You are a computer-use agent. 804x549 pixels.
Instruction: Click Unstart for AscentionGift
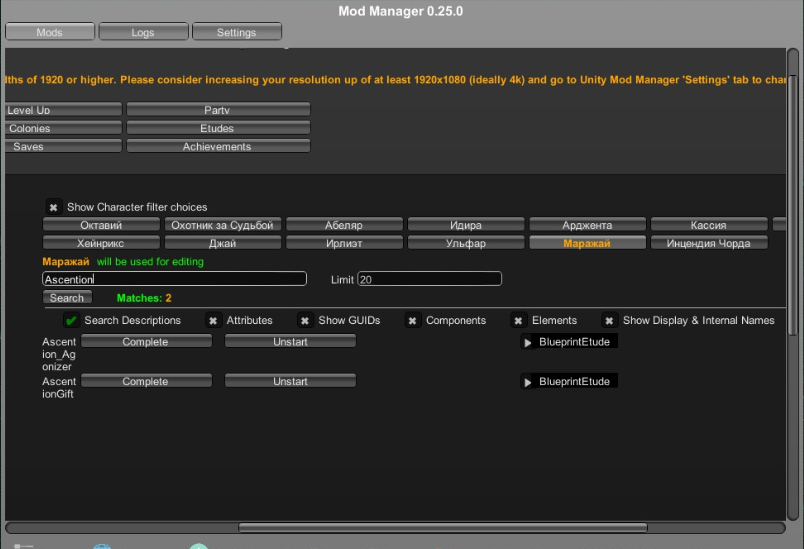click(x=290, y=381)
